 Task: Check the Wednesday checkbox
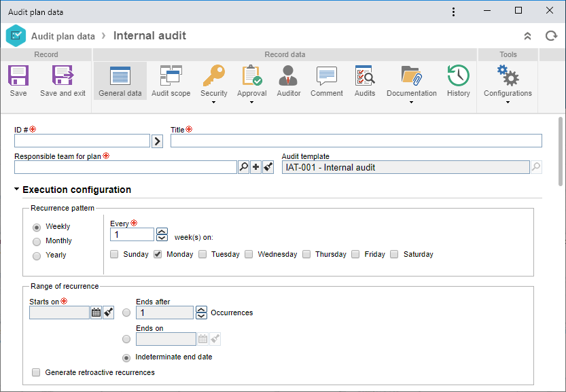[x=249, y=254]
